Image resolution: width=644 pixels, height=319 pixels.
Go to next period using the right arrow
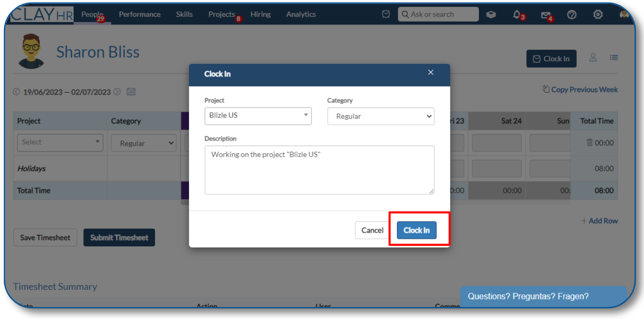117,92
